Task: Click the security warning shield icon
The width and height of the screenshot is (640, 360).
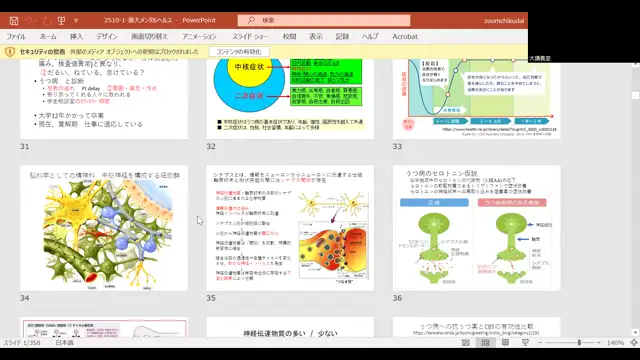Action: click(10, 52)
